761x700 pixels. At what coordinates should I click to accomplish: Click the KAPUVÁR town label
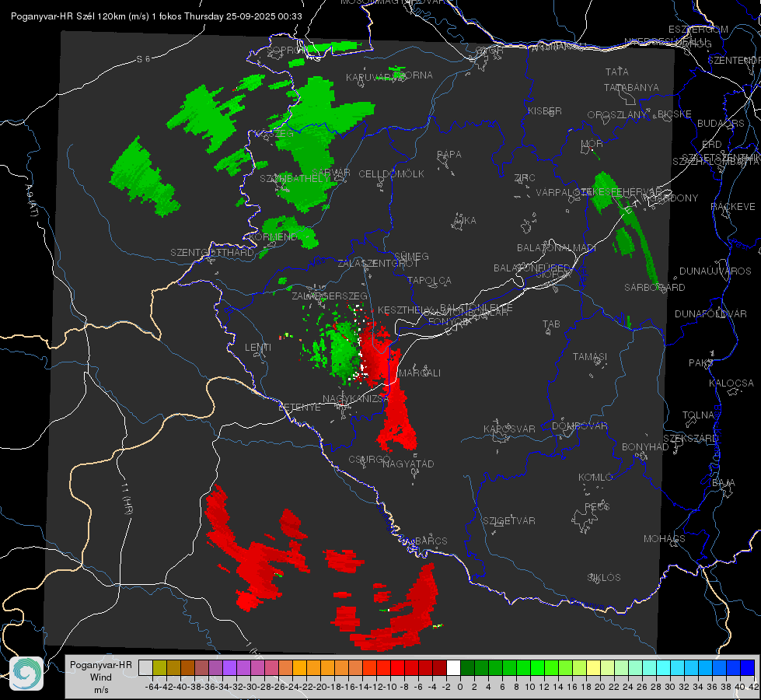(x=368, y=78)
